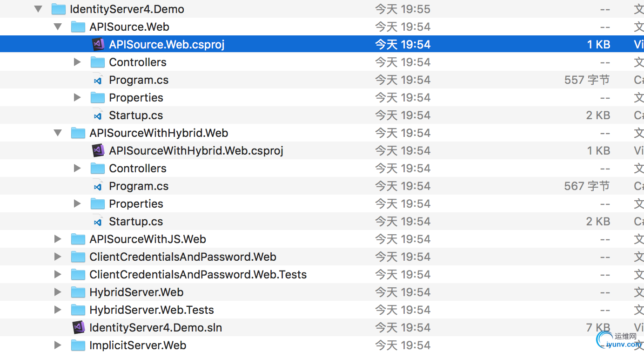Click the 1 KB size of APISource.Web.csproj
Image resolution: width=644 pixels, height=352 pixels.
tap(598, 45)
